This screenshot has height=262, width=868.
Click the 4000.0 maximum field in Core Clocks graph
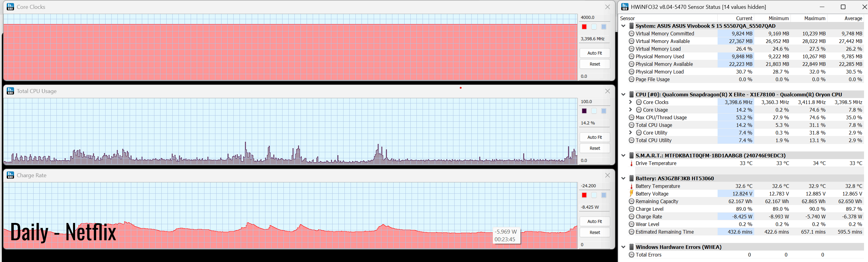coord(595,17)
